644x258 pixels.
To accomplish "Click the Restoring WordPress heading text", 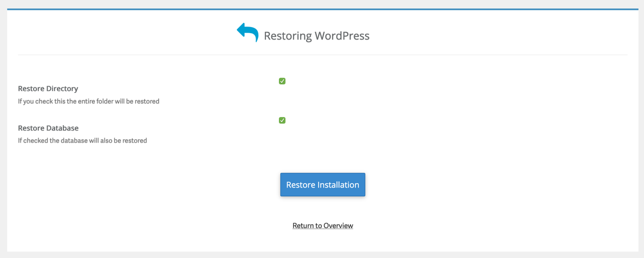I will click(x=316, y=36).
